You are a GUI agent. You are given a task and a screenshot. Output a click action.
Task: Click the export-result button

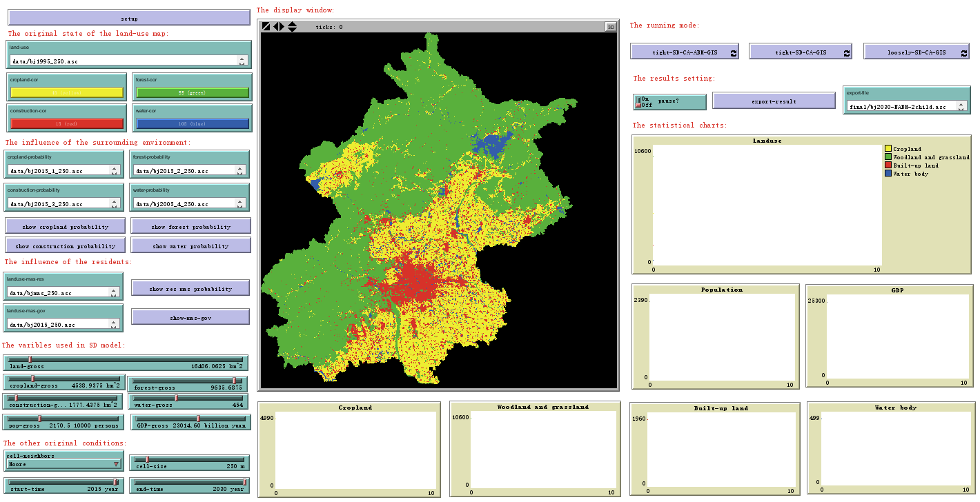[773, 101]
